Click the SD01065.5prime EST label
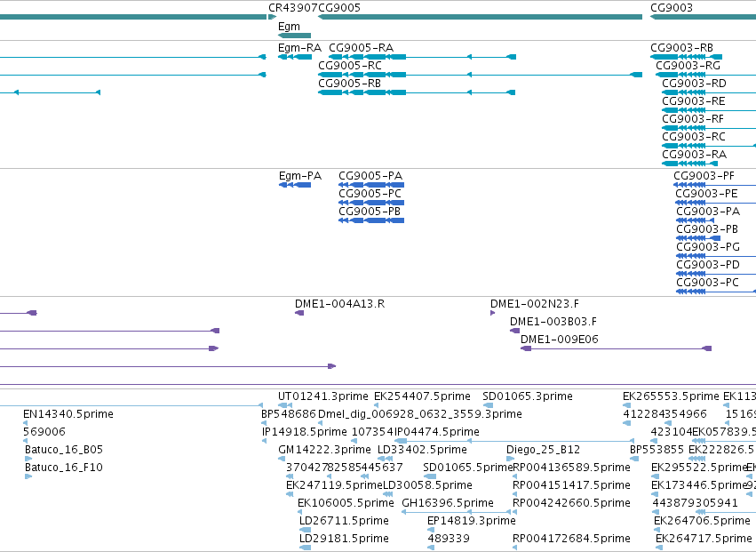Screen dimensions: 756x552 (467, 468)
